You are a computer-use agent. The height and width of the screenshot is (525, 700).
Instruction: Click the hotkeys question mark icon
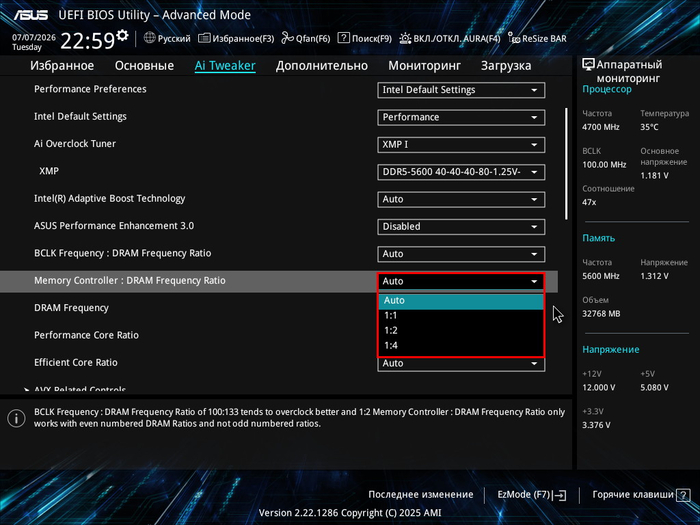(x=683, y=495)
